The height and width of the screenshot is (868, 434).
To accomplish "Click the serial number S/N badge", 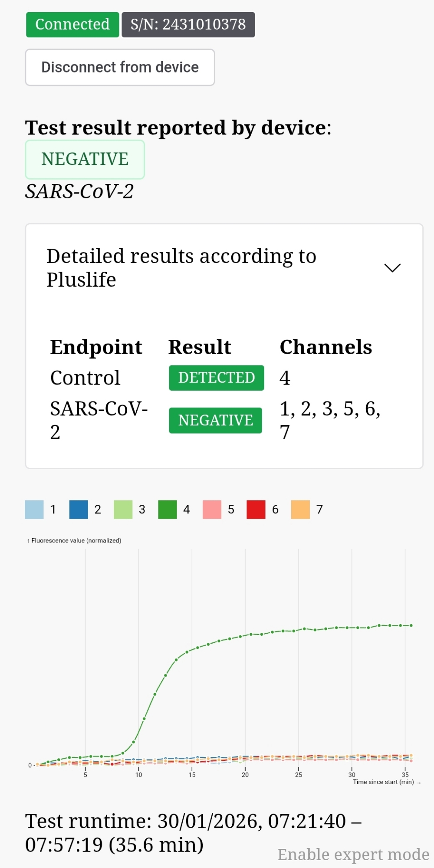I will [188, 25].
